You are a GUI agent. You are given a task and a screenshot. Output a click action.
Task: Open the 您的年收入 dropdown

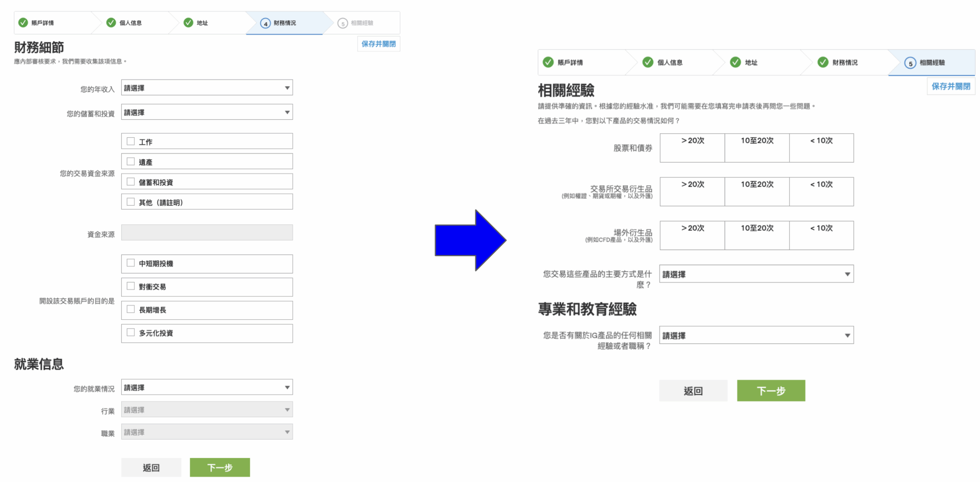(207, 88)
